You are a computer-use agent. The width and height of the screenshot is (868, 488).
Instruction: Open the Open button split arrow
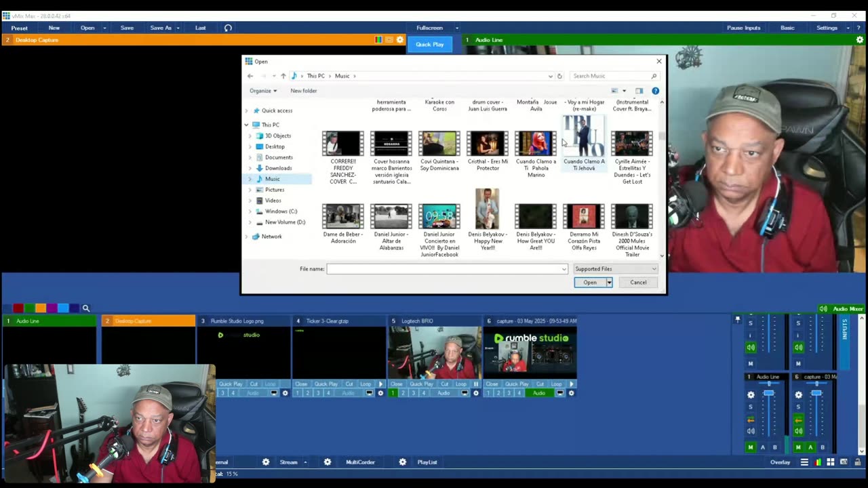[x=609, y=283]
